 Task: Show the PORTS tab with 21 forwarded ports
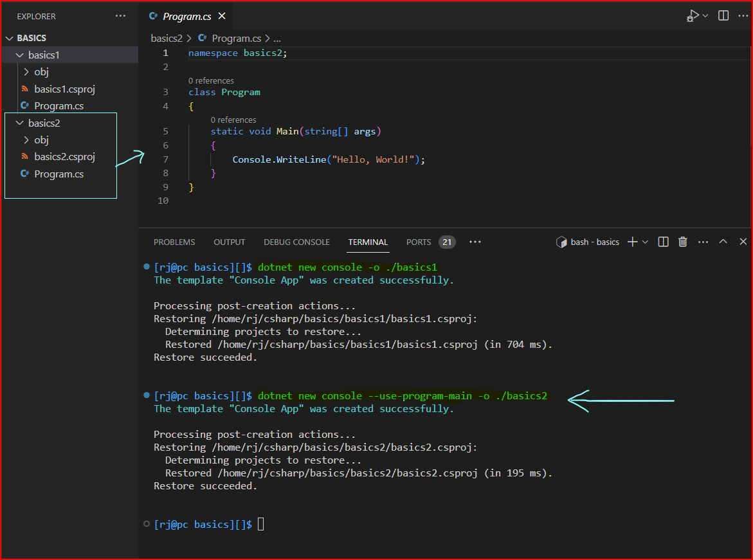[419, 242]
